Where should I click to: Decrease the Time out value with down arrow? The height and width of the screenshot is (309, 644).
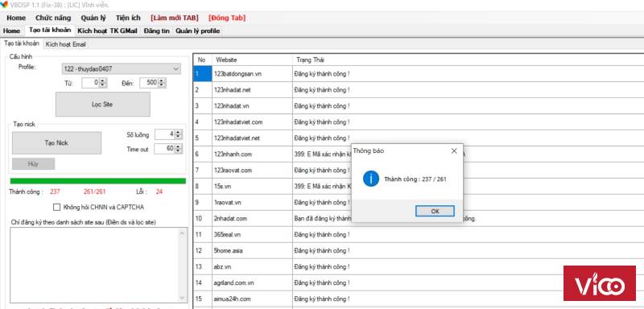pyautogui.click(x=178, y=151)
